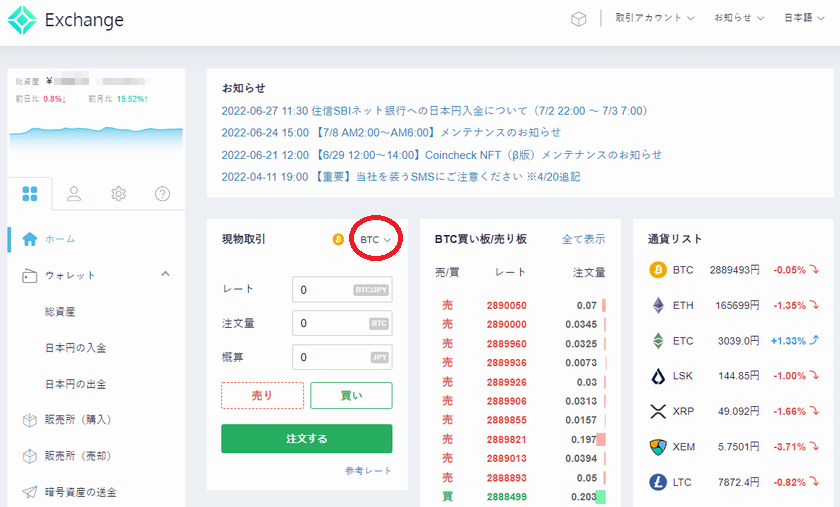This screenshot has height=507, width=840.
Task: Collapse the ウォレット sidebar section
Action: pyautogui.click(x=165, y=275)
